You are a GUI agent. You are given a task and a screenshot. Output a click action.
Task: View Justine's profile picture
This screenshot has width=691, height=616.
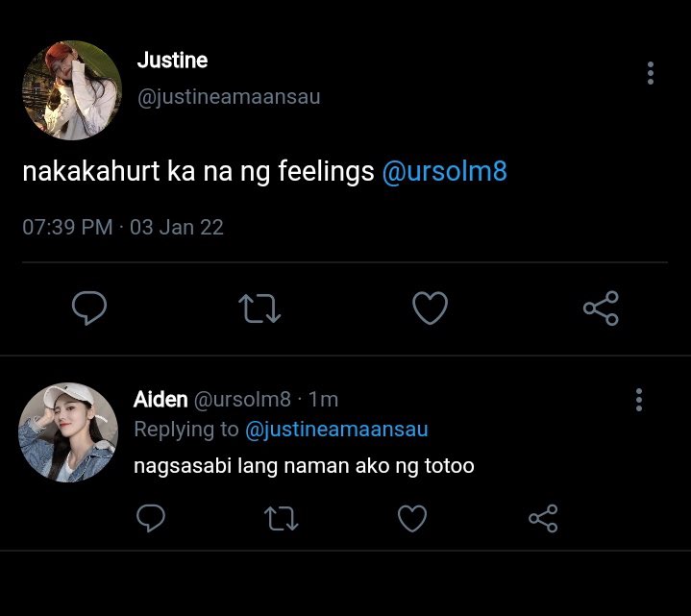click(72, 90)
